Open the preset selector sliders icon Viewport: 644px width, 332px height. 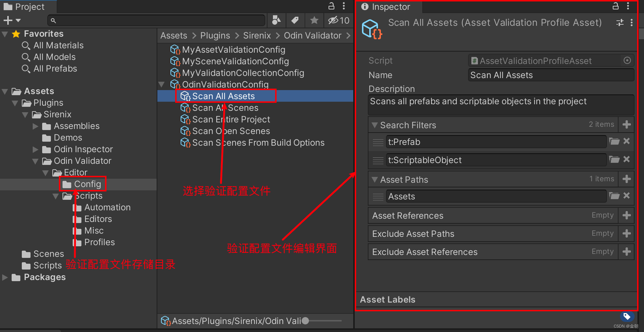(620, 23)
